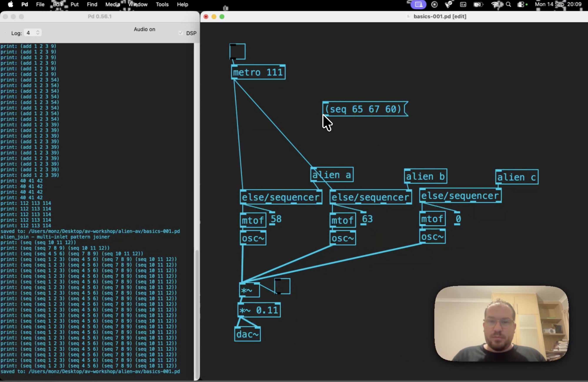588x382 pixels.
Task: Open Spotlight search magnifier icon
Action: [x=508, y=4]
